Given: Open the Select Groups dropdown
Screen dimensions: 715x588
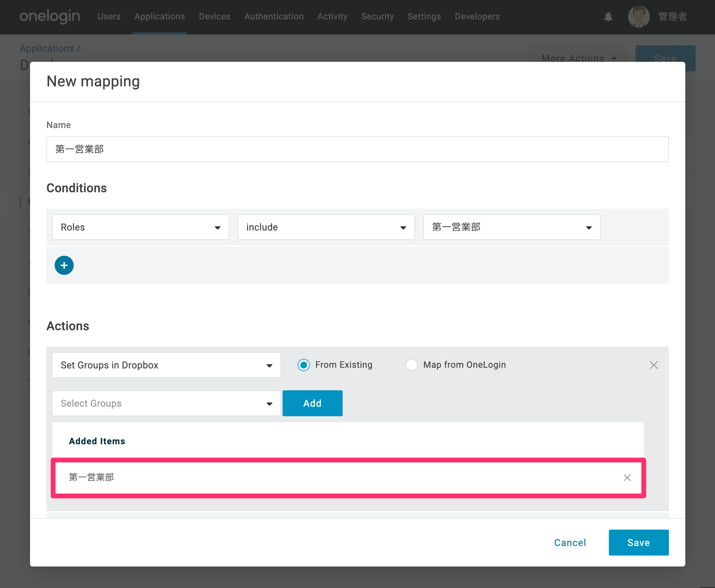Looking at the screenshot, I should (x=167, y=403).
